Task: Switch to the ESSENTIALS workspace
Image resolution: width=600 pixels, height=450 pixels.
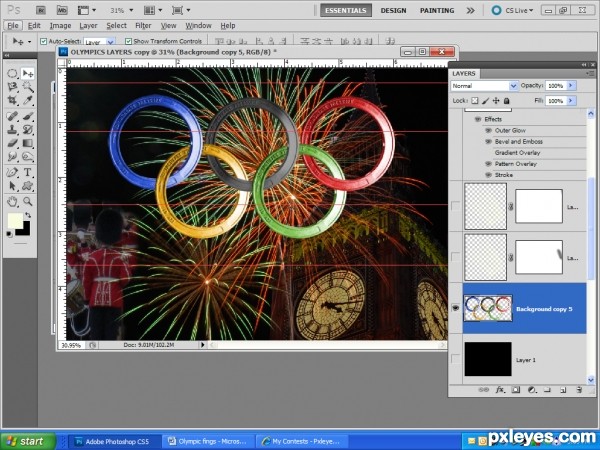Action: coord(346,10)
